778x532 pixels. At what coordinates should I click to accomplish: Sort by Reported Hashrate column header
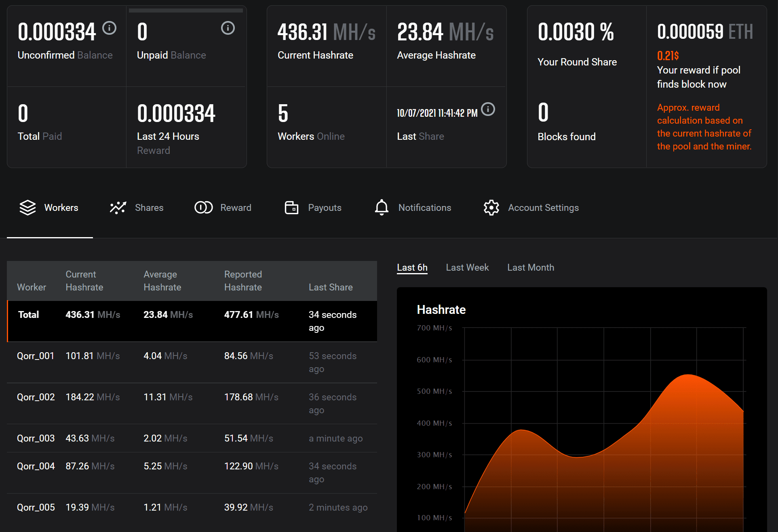[243, 281]
